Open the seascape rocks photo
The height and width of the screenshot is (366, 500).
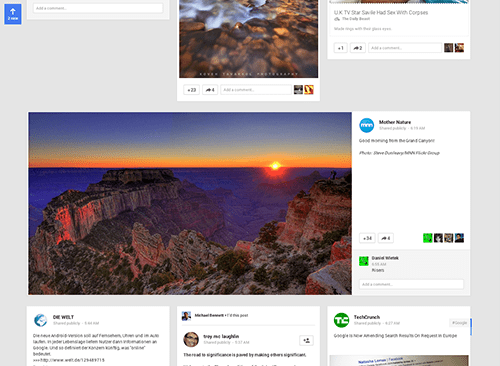point(248,39)
